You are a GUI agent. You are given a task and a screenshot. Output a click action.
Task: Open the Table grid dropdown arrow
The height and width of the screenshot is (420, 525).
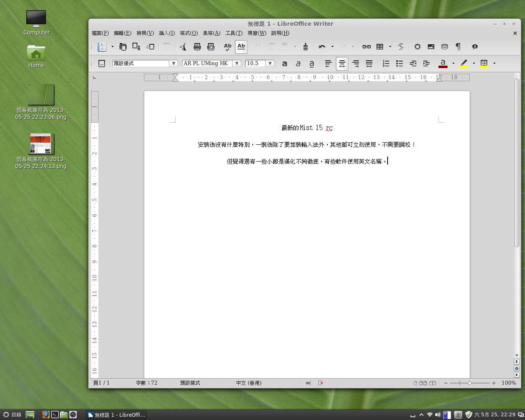click(390, 47)
